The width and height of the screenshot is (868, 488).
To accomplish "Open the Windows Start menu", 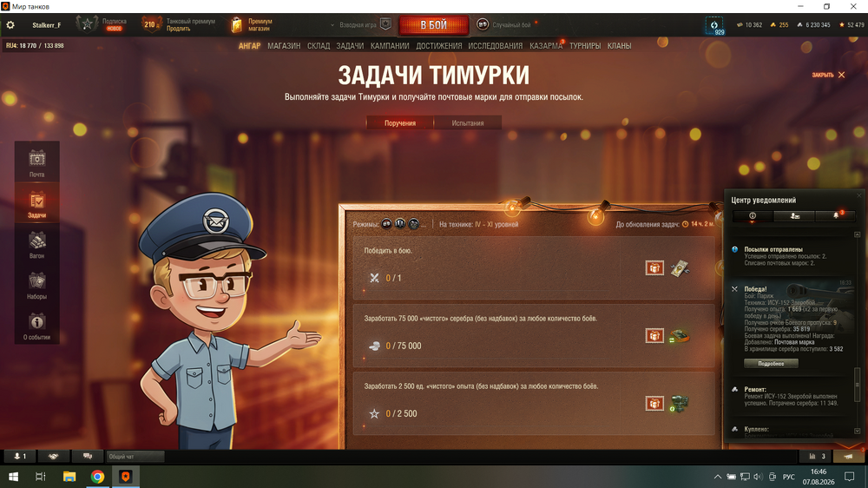I will (13, 477).
